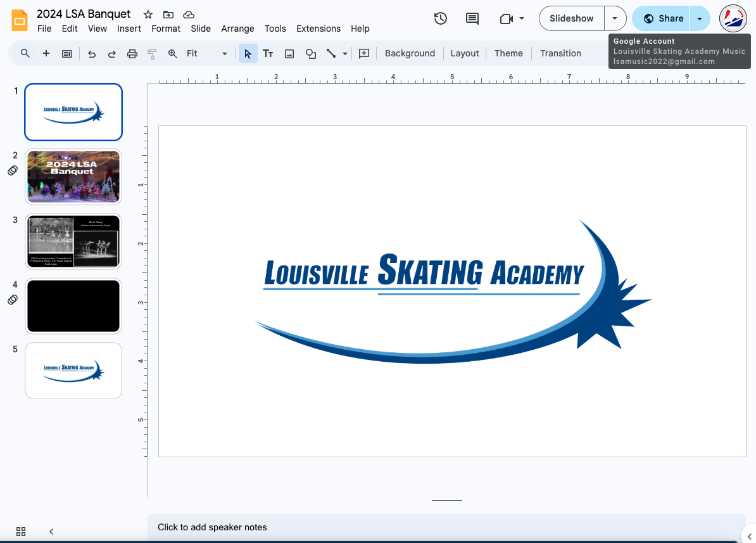Insert an image from toolbar
The image size is (756, 543).
point(289,54)
